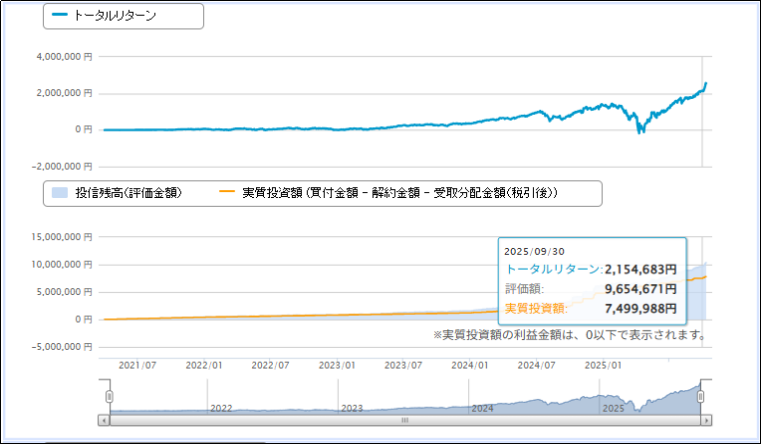Viewport: 762px width, 445px height.
Task: Click the light blue 投信残高 legend swatch
Action: 57,192
